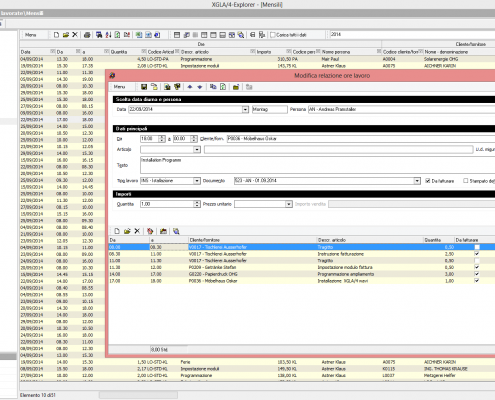Click the Open folder icon in Mensili toolbar

[66, 35]
